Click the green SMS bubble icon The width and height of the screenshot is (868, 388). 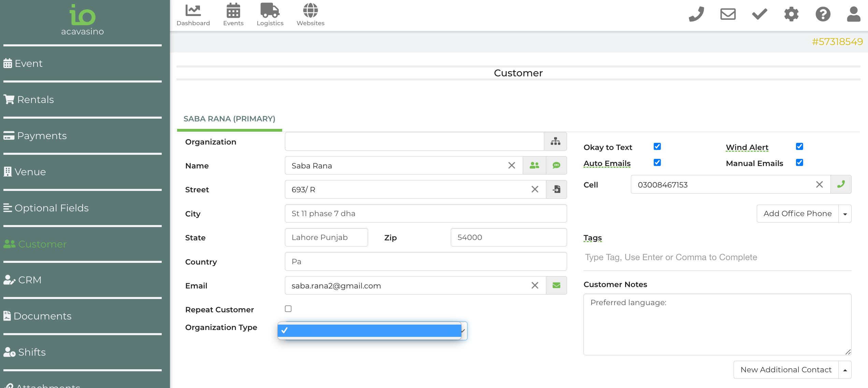click(556, 165)
